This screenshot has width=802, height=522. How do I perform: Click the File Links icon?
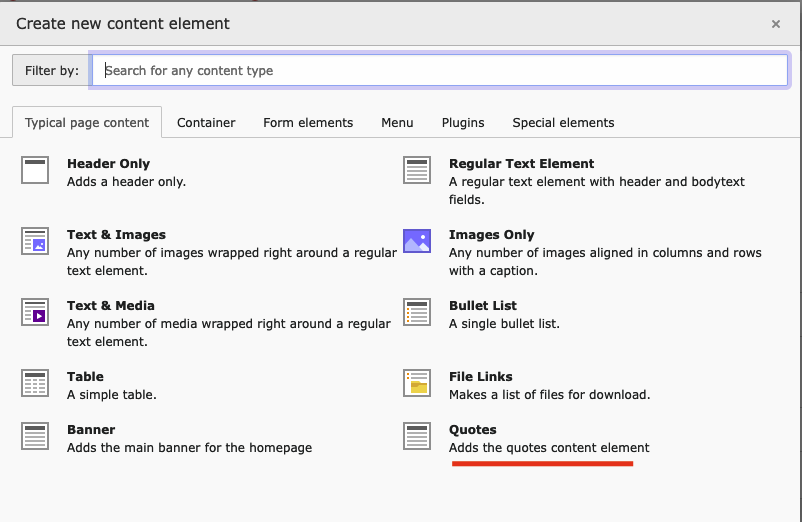tap(417, 383)
